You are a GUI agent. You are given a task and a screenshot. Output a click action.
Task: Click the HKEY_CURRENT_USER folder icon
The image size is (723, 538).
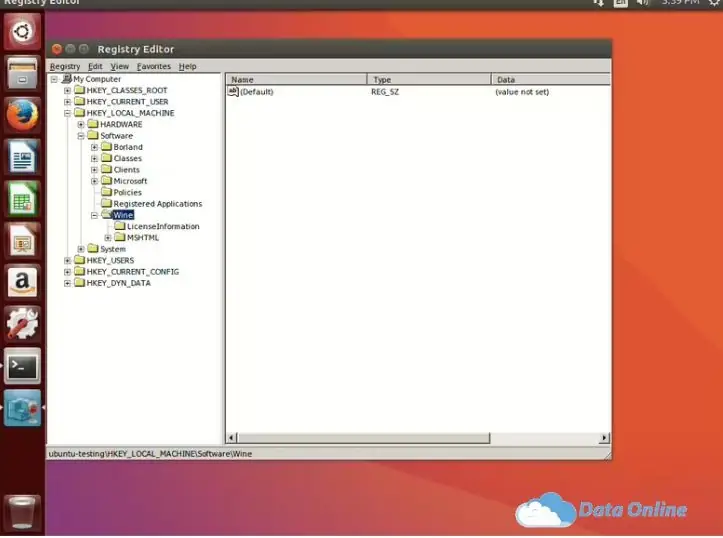coord(80,101)
